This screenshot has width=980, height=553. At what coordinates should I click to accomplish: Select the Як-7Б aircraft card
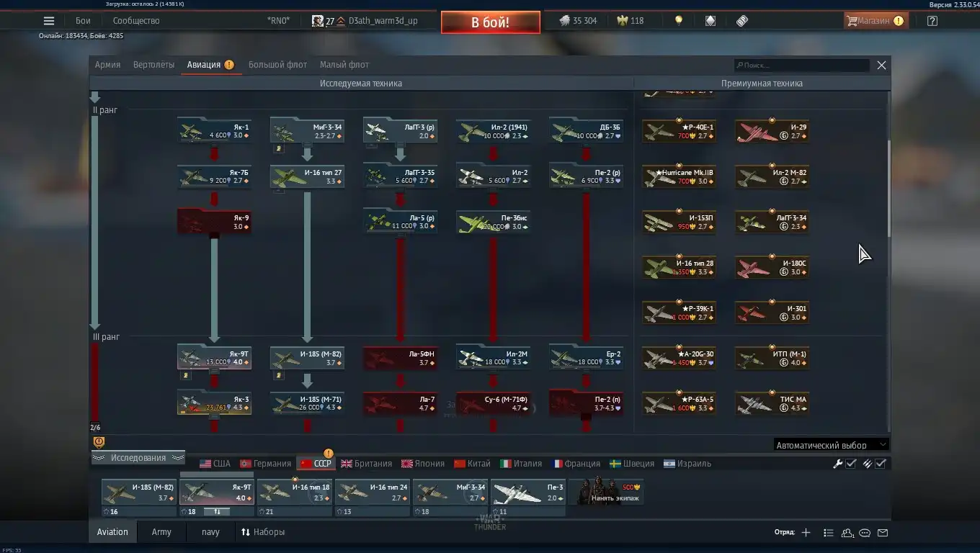(214, 176)
